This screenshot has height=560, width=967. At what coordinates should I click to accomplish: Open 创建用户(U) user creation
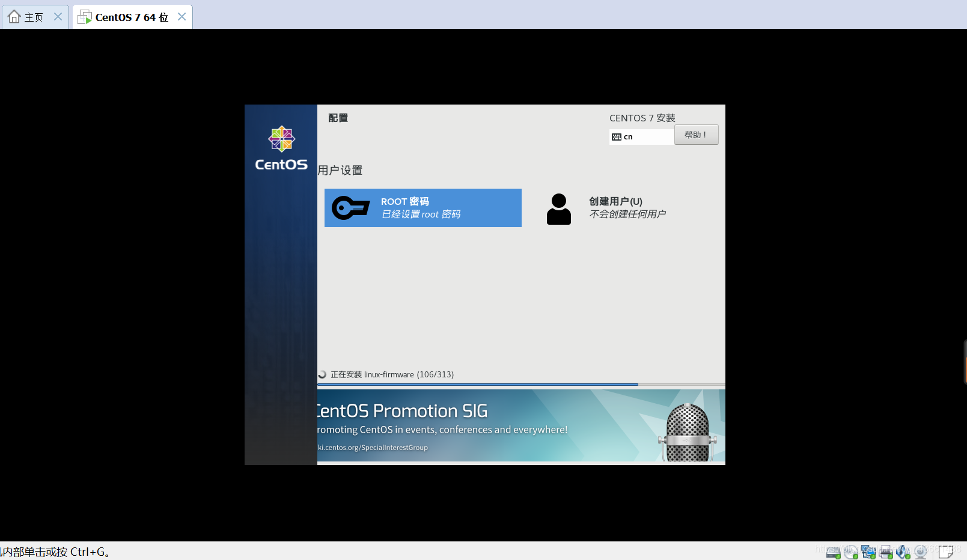pyautogui.click(x=627, y=208)
